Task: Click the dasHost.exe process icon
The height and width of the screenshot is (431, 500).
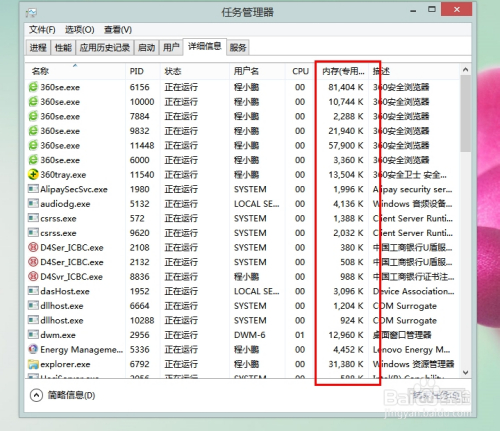Action: pyautogui.click(x=33, y=291)
